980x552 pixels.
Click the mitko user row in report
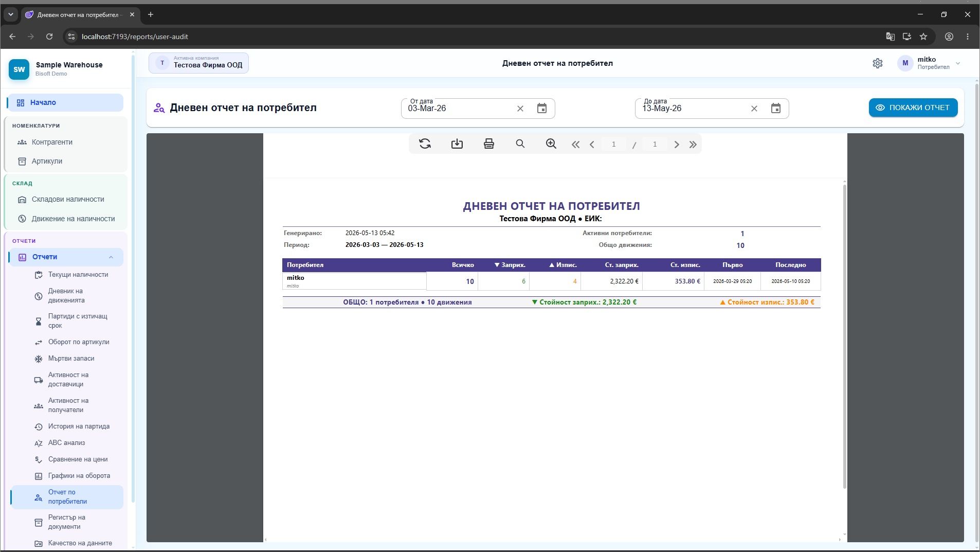(551, 281)
